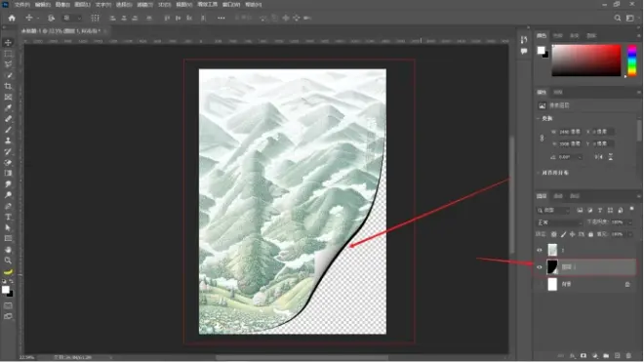Select the Horizontal Type tool
The image size is (644, 362).
[8, 217]
